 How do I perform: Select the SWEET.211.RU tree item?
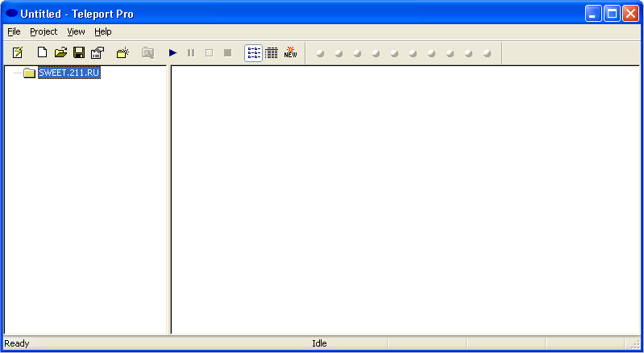(69, 73)
